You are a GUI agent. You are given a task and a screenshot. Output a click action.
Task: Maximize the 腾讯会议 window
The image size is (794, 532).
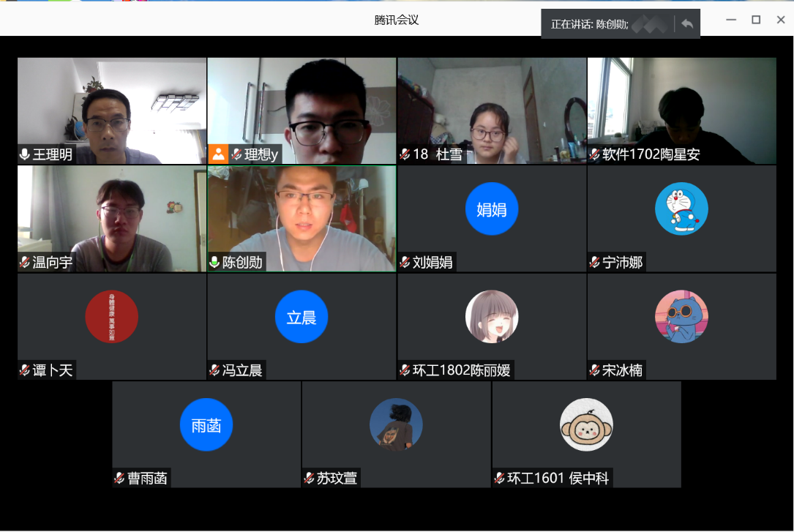[756, 20]
